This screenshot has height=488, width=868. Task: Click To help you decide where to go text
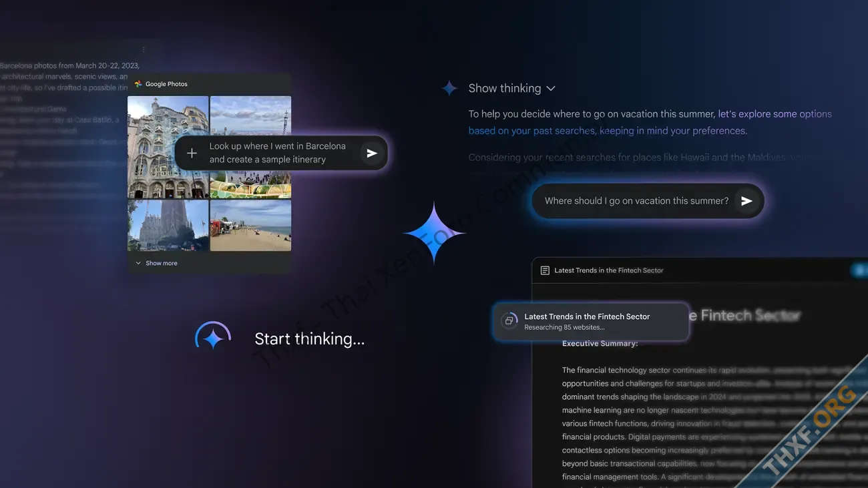(x=592, y=114)
